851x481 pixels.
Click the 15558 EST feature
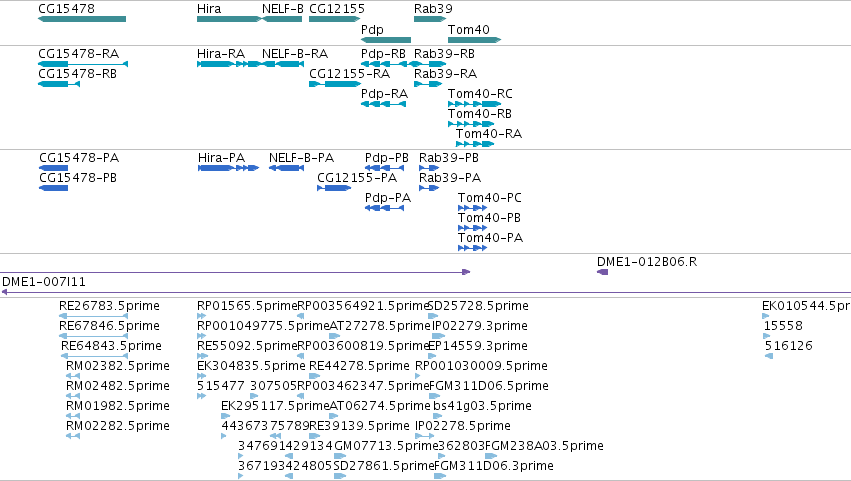click(767, 336)
